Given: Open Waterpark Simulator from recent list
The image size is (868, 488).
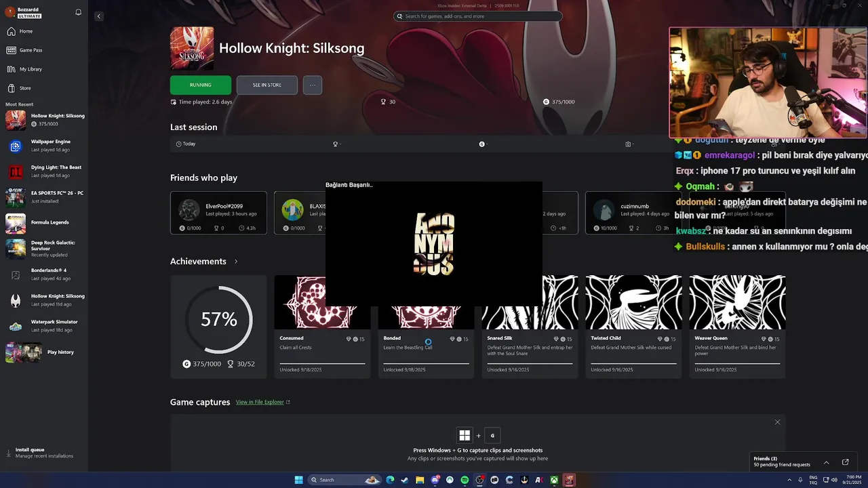Looking at the screenshot, I should (44, 326).
